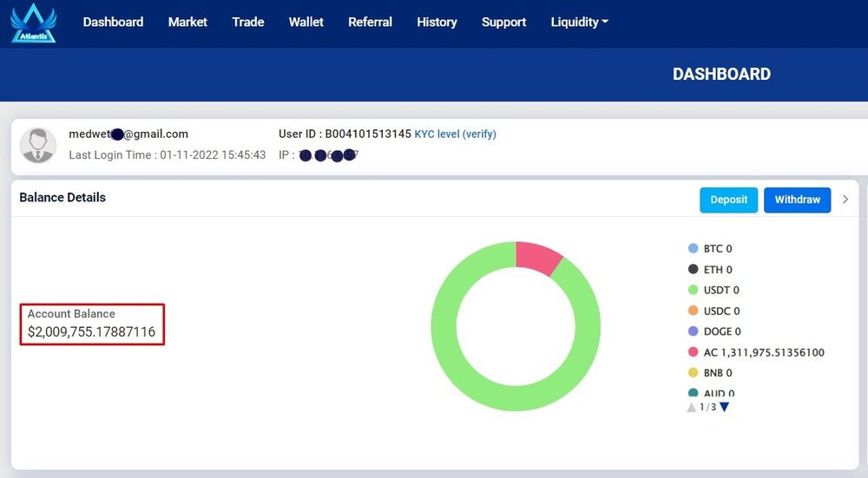
Task: Go to previous legend page arrow
Action: 692,407
